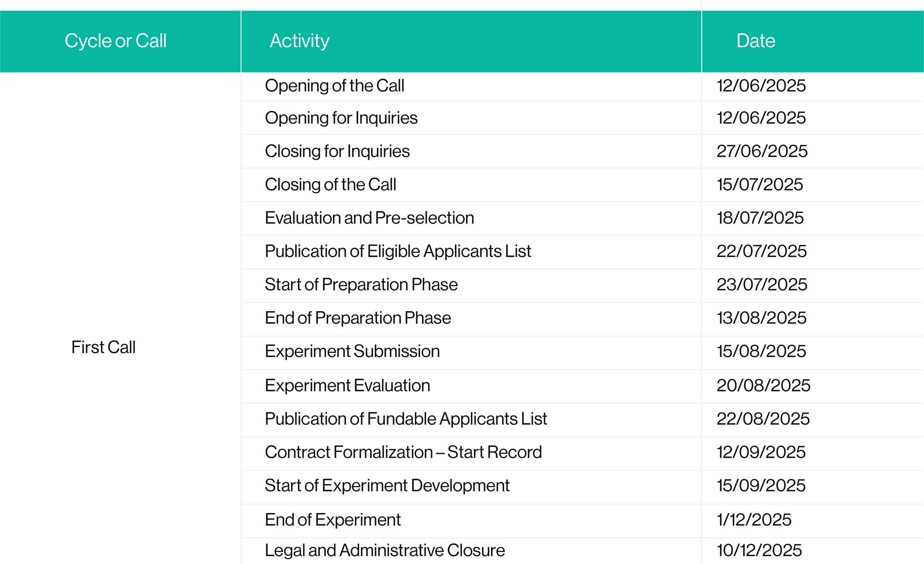
Task: Select 'Closing for Inquiries' activity
Action: 337,151
